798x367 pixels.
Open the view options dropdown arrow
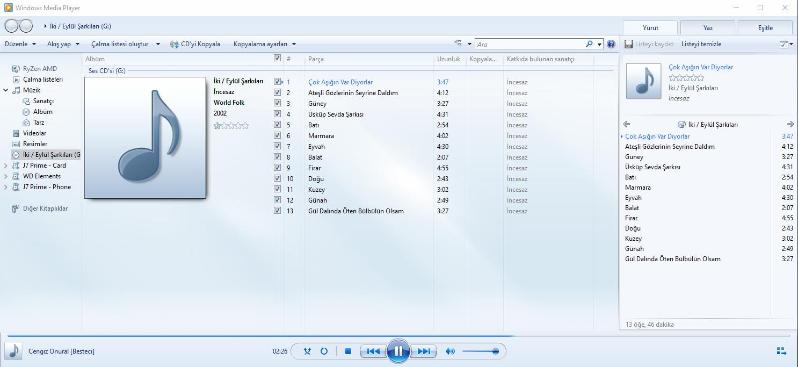pyautogui.click(x=469, y=44)
